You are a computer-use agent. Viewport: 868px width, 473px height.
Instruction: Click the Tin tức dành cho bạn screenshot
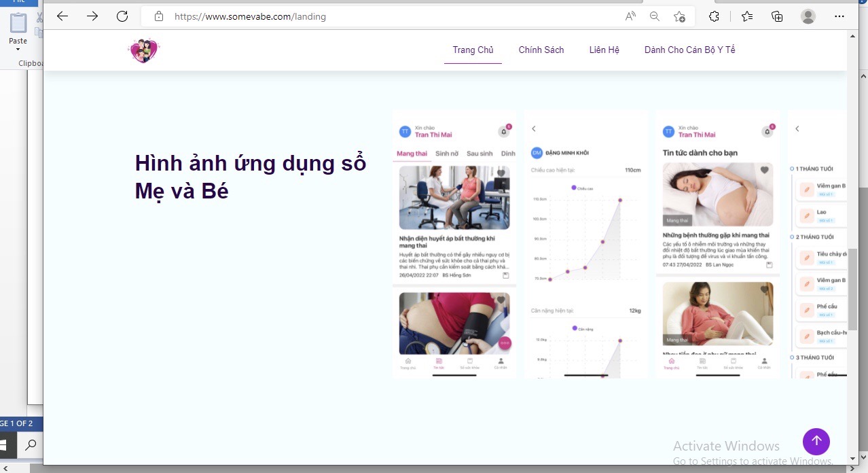tap(717, 244)
